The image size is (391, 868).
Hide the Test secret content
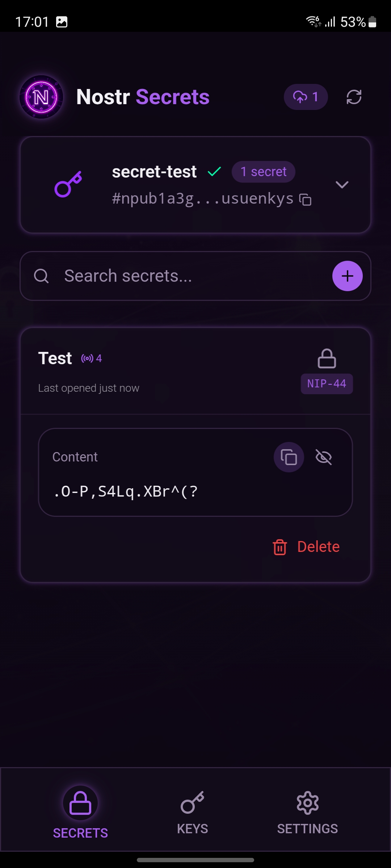(323, 457)
